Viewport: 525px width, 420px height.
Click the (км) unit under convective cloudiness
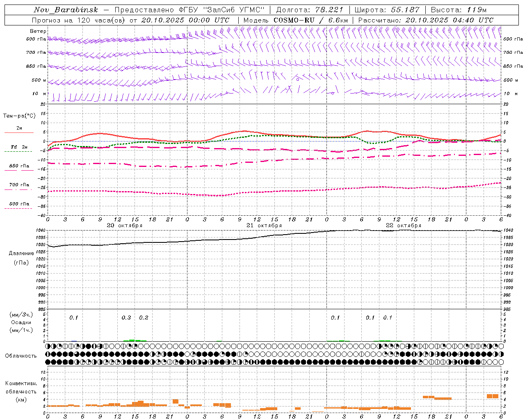coord(21,399)
